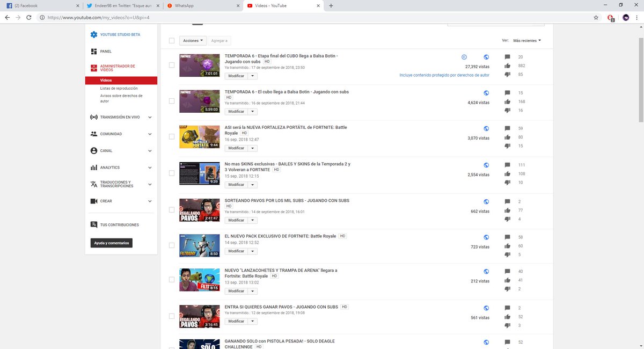
Task: Click the browser address bar URL
Action: tap(97, 17)
